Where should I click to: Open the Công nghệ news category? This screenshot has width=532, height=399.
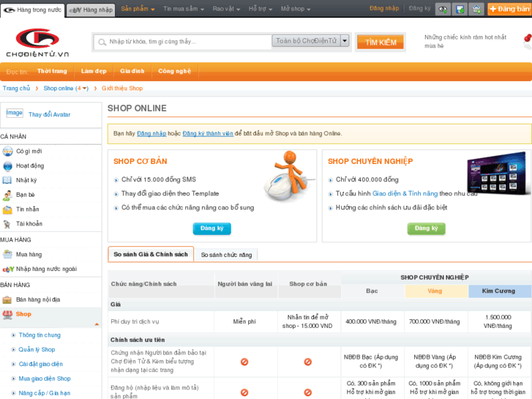[174, 71]
